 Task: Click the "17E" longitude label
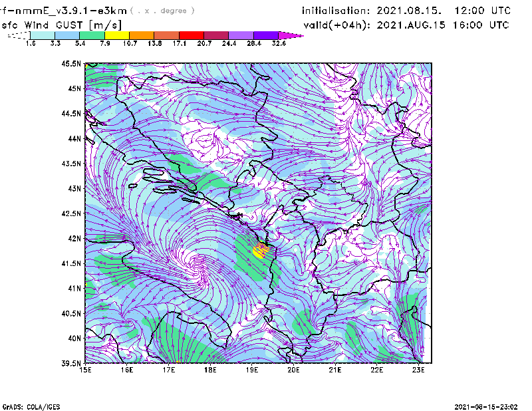pos(169,370)
